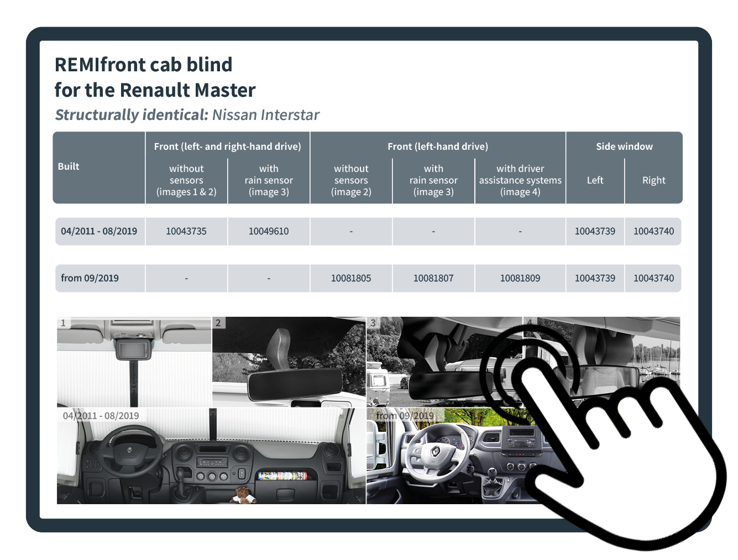The width and height of the screenshot is (738, 560).
Task: Click 'without sensors (images 1 & 2)' subheader
Action: pyautogui.click(x=186, y=180)
